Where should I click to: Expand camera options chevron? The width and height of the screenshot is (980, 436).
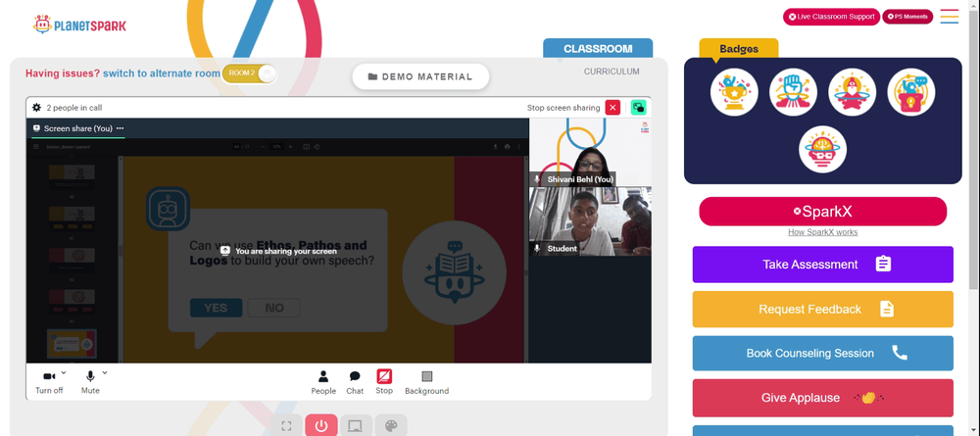click(64, 373)
